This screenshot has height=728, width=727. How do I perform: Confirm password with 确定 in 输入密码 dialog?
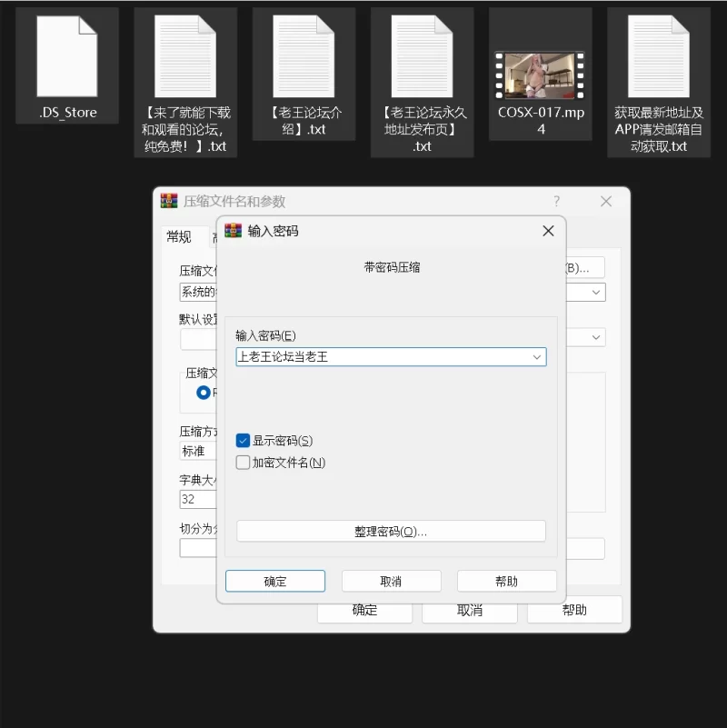(275, 582)
